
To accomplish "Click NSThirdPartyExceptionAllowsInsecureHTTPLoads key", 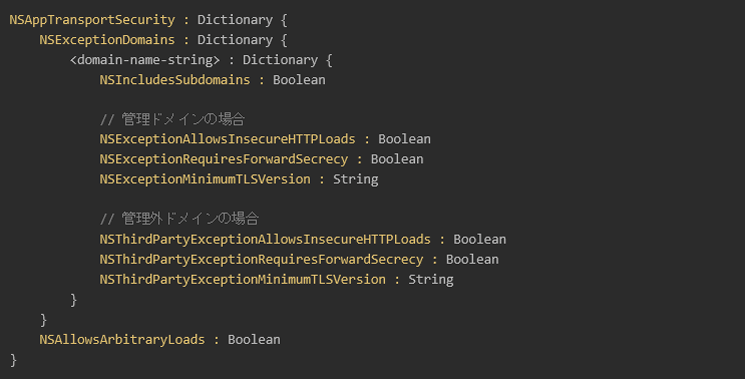I will tap(265, 239).
